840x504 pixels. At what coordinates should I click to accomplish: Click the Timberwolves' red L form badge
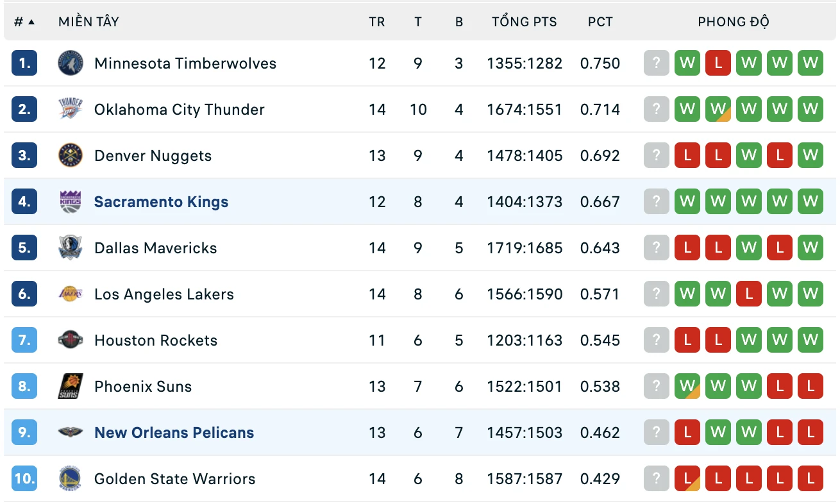[x=718, y=63]
